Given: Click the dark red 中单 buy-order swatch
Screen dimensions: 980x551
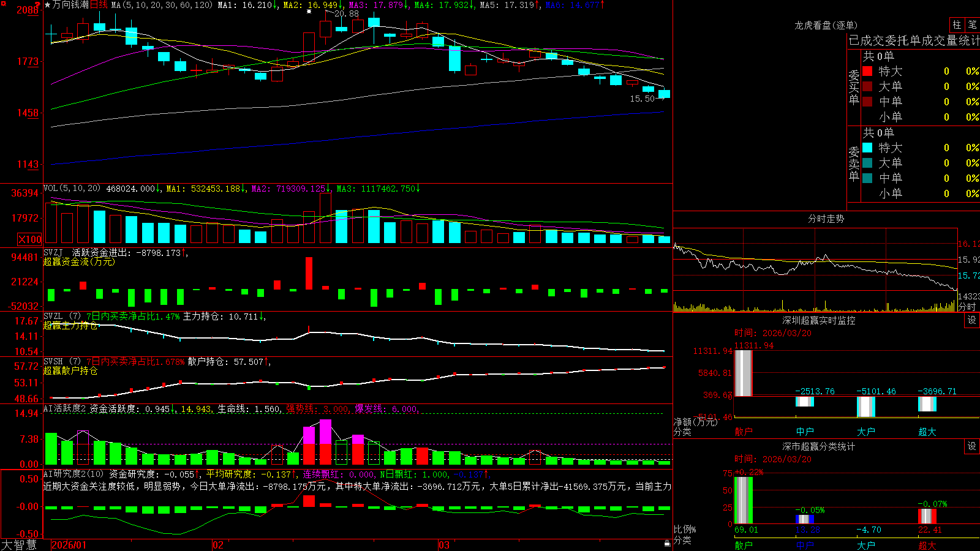Looking at the screenshot, I should point(867,102).
